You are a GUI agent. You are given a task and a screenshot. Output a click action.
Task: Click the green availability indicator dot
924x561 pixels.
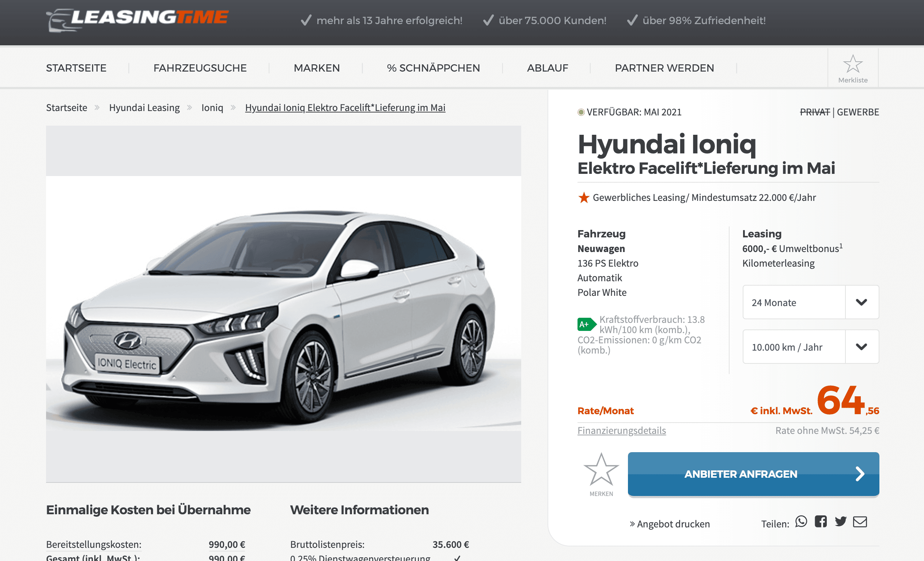[581, 112]
